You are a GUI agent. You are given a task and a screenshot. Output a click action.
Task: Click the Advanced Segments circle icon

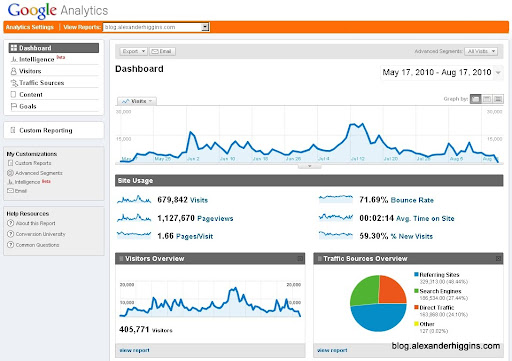(10, 173)
